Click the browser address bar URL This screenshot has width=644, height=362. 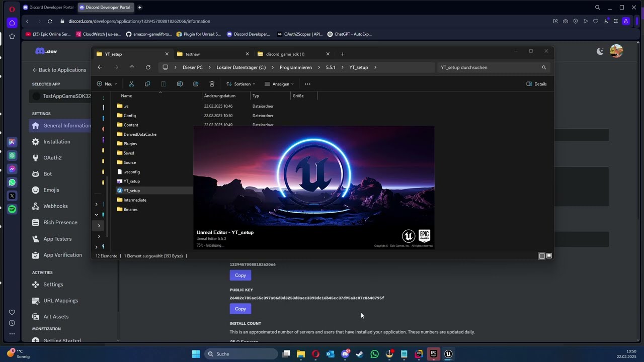click(139, 21)
